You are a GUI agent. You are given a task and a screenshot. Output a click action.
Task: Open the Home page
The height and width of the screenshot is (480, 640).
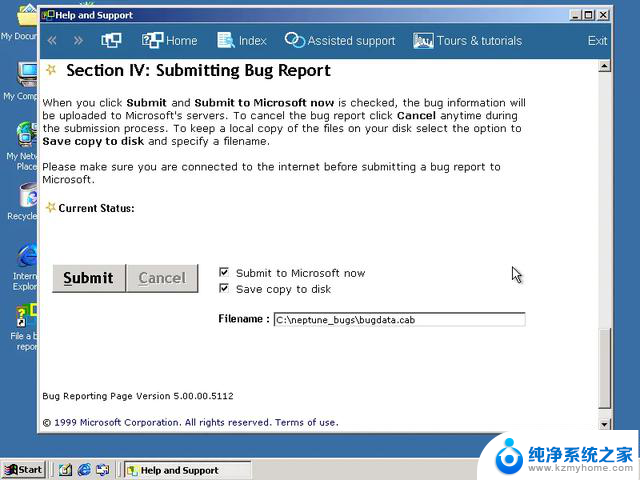(x=169, y=40)
